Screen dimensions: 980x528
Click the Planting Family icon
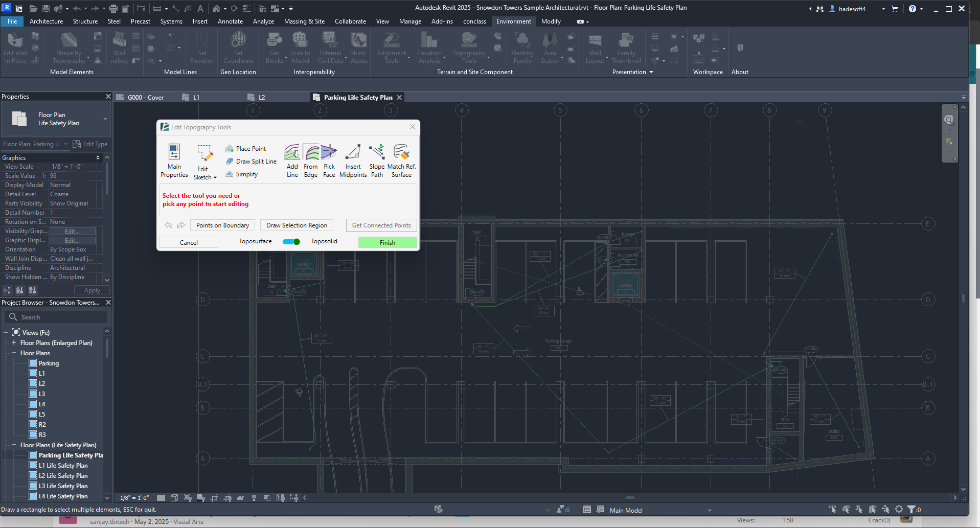(522, 40)
